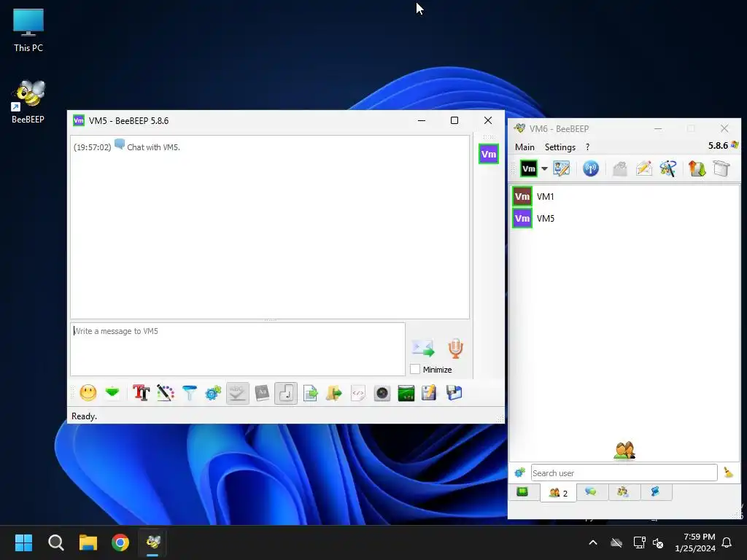Show hidden system tray icons chevron

(x=593, y=542)
